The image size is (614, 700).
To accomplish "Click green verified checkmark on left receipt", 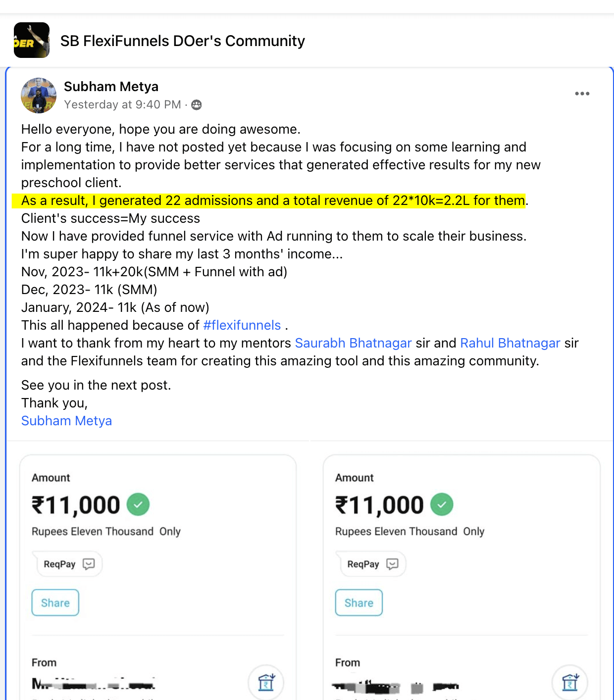I will click(x=138, y=504).
